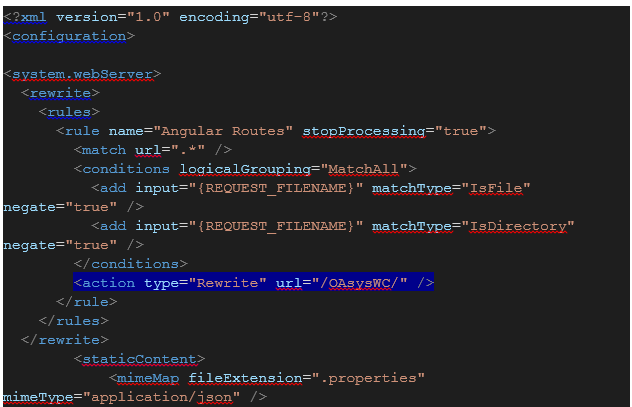Click the closing conditions tag
Screen dimensions: 632x407
pos(131,264)
